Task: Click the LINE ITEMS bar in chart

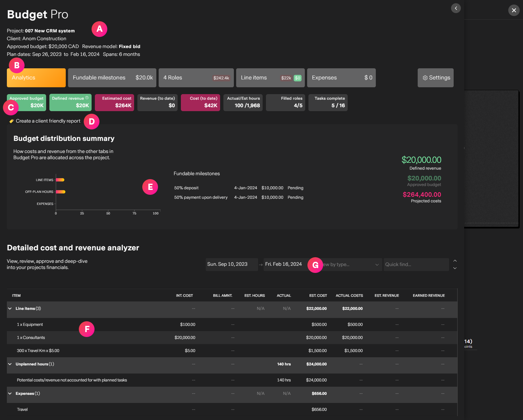Action: point(60,180)
